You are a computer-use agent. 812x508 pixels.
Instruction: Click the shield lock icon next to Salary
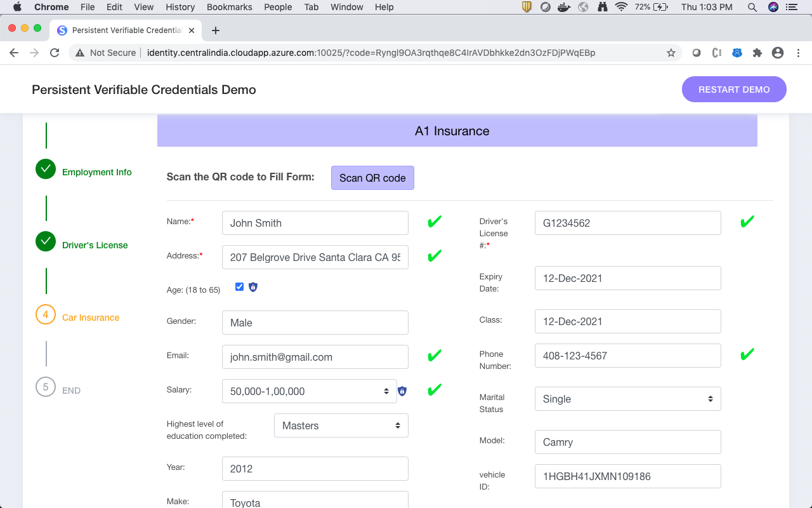point(402,391)
